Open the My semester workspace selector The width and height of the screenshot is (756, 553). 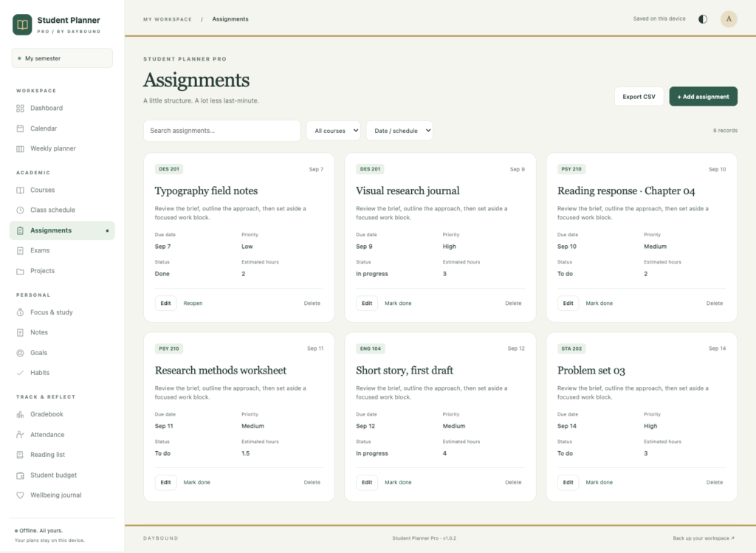pos(62,58)
